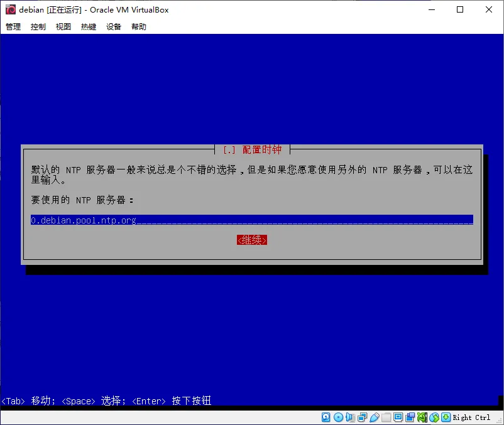504x425 pixels.
Task: Click the hard disk activity status icon
Action: pos(326,417)
